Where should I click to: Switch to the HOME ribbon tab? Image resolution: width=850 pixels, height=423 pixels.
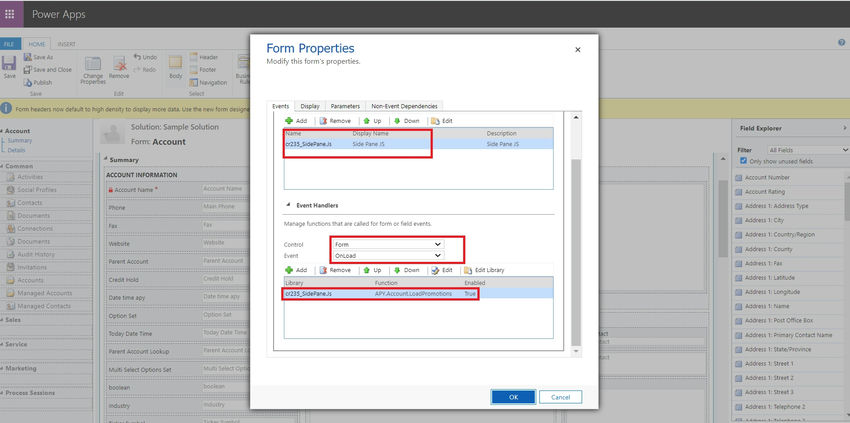[x=37, y=44]
